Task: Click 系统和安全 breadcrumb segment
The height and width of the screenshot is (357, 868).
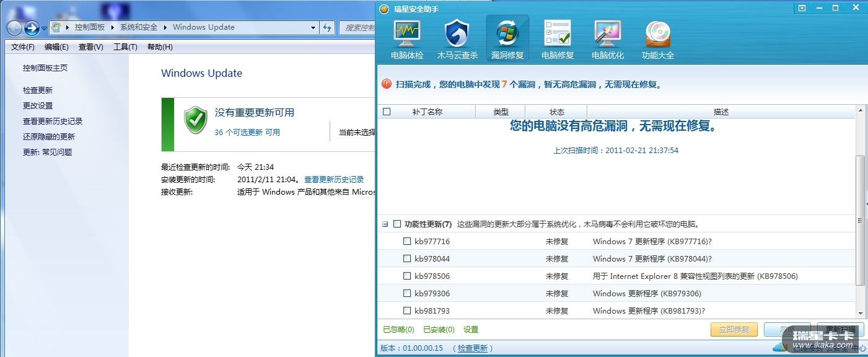Action: (x=139, y=27)
